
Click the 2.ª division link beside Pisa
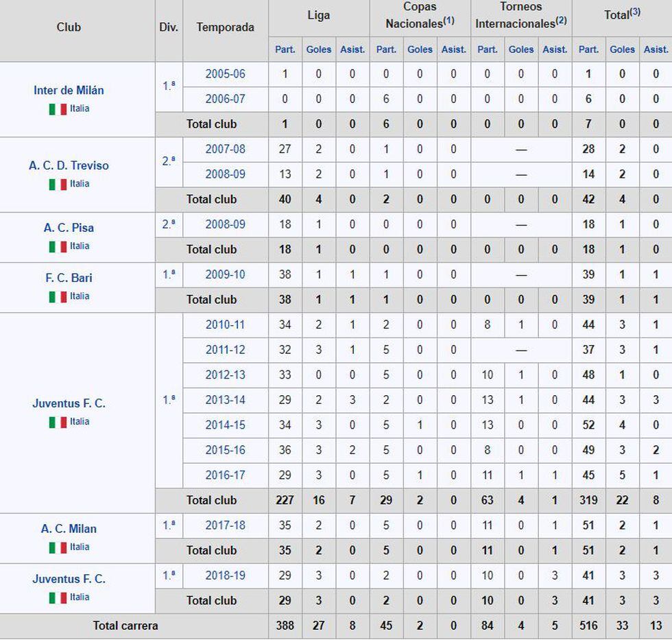pos(169,224)
